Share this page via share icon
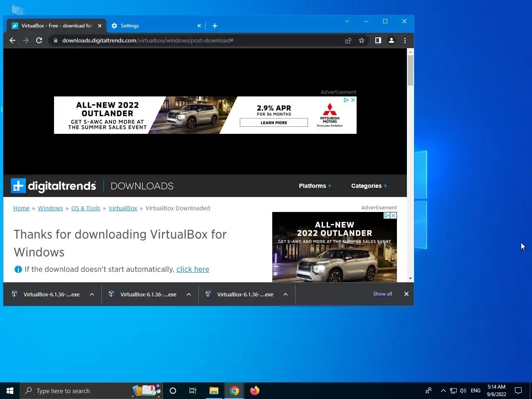The height and width of the screenshot is (399, 532). [x=348, y=40]
